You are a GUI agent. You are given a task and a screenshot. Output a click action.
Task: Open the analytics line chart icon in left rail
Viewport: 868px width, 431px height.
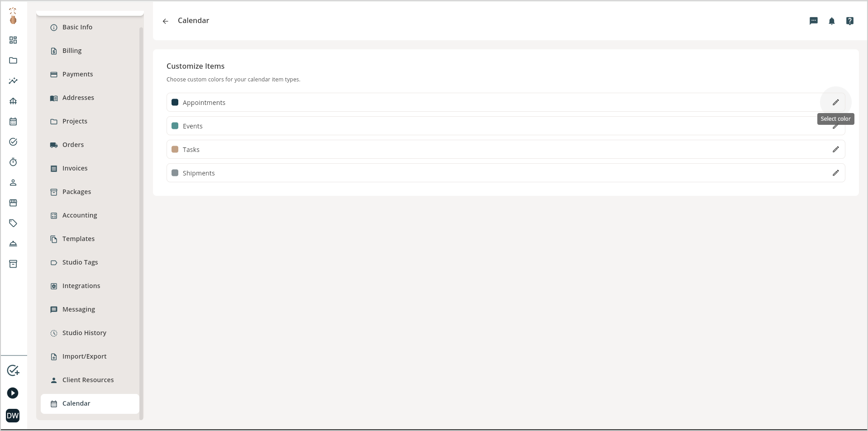point(13,81)
